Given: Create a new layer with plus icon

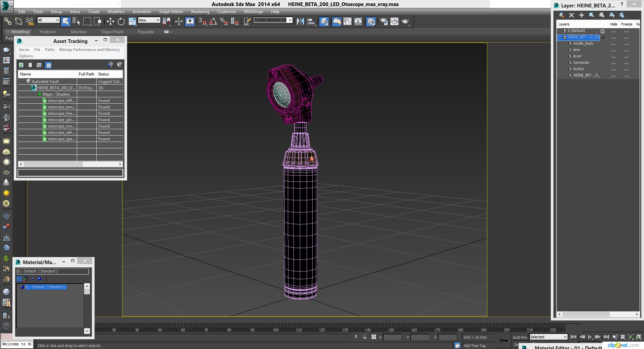Looking at the screenshot, I should (582, 15).
